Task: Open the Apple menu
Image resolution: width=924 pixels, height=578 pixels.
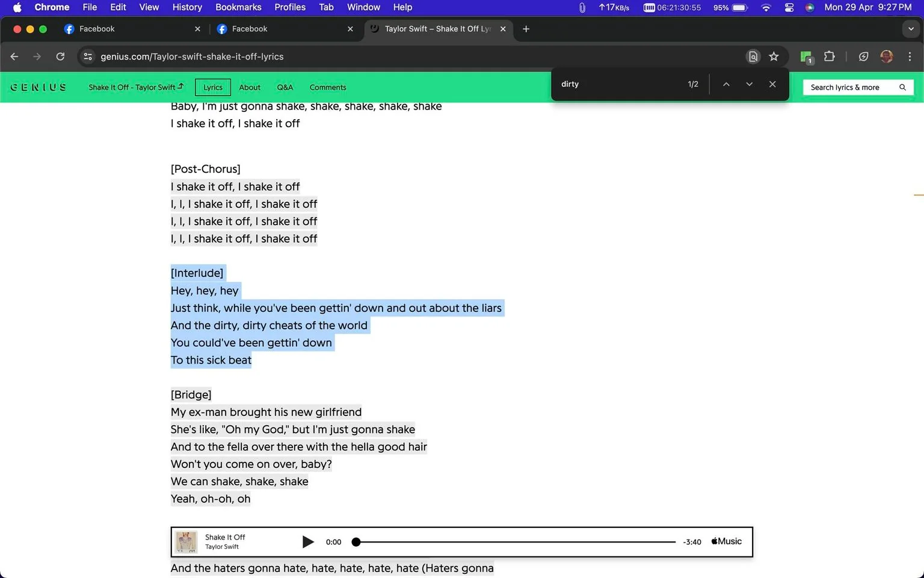Action: coord(17,7)
